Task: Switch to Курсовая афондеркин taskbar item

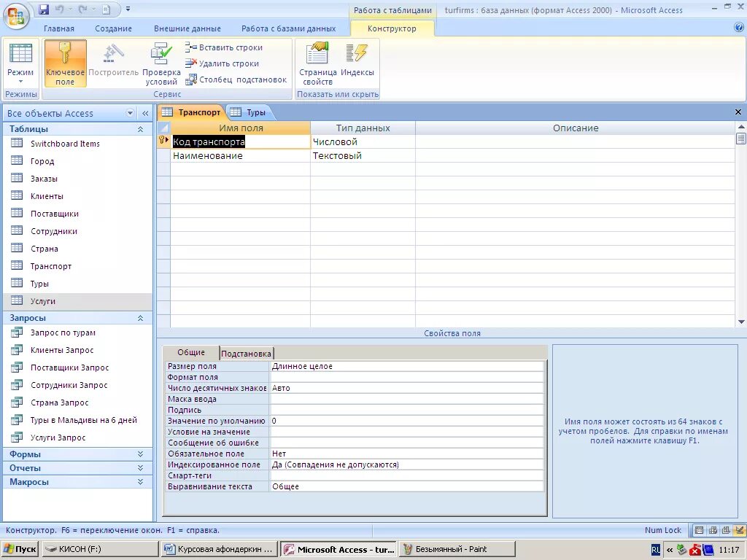Action: tap(220, 549)
